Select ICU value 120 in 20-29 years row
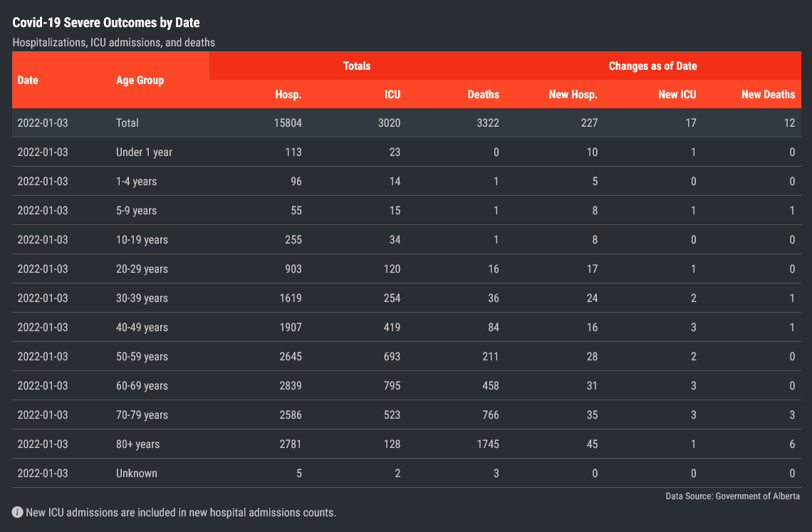The image size is (812, 532). coord(392,269)
